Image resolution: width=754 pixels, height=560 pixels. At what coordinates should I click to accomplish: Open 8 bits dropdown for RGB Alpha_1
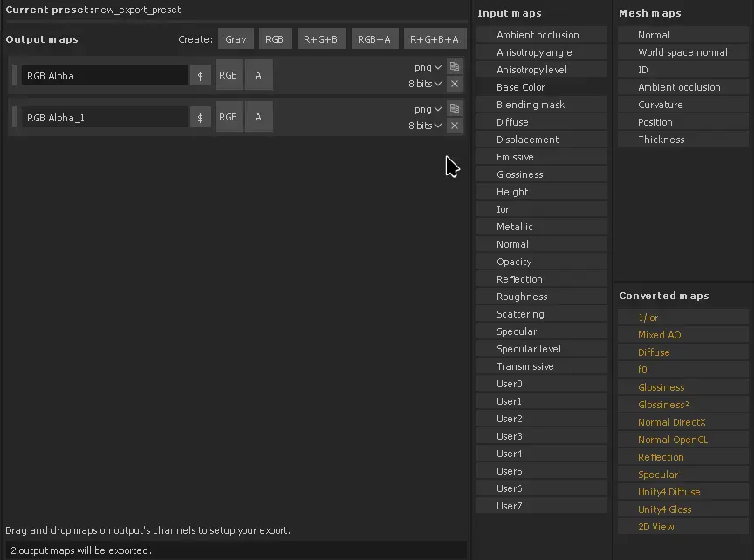tap(425, 126)
